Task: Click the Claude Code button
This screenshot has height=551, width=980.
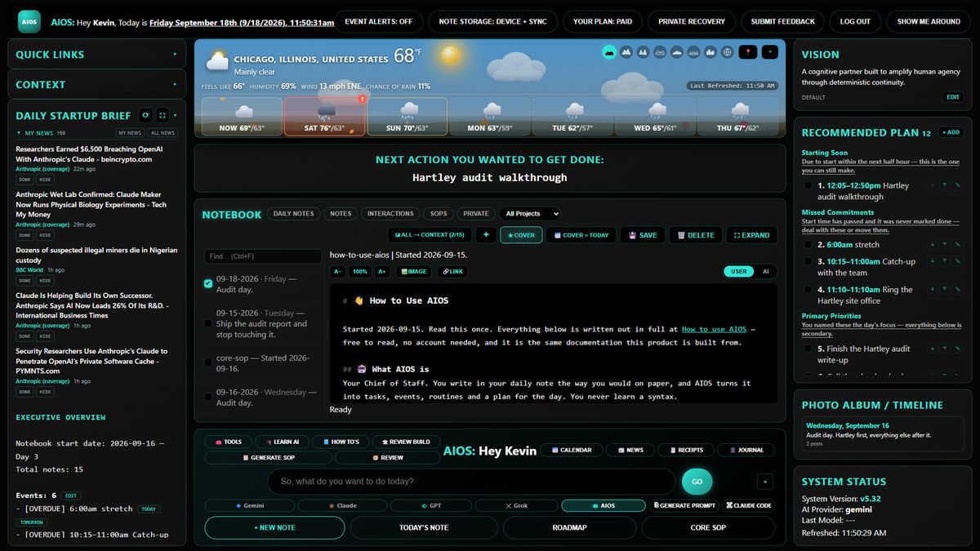Action: [x=748, y=505]
